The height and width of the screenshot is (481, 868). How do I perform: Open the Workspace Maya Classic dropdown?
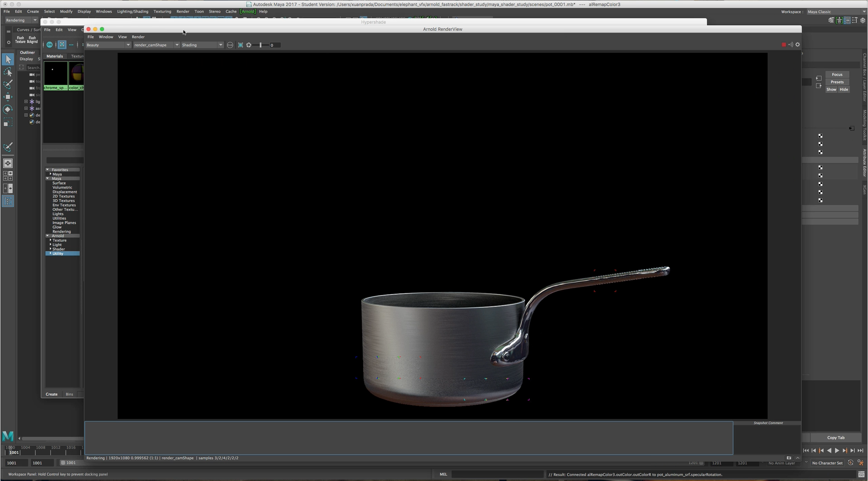(x=836, y=12)
